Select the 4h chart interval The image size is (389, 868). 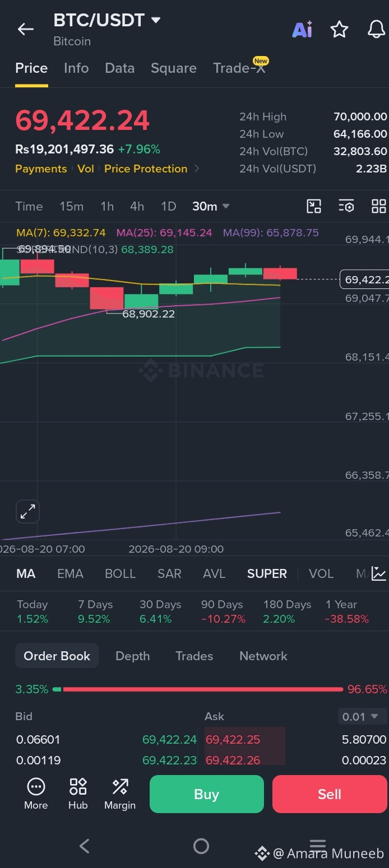point(137,206)
